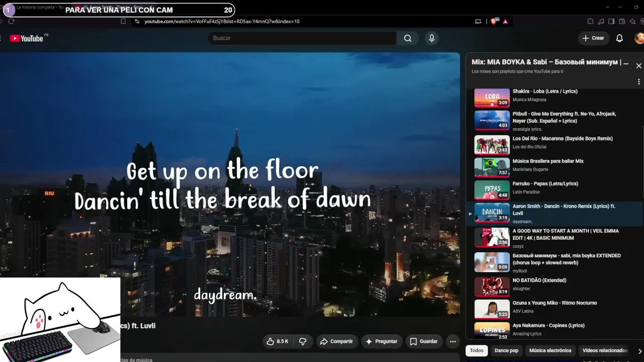Select the Dance pop filter chip
The height and width of the screenshot is (362, 644).
pos(506,351)
